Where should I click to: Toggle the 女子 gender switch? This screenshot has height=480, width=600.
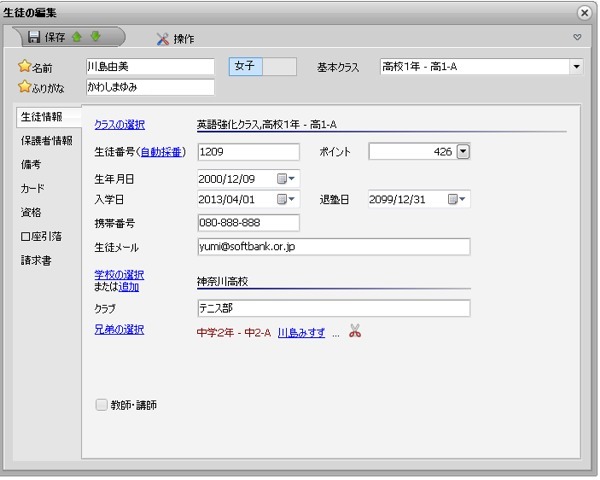tap(263, 66)
